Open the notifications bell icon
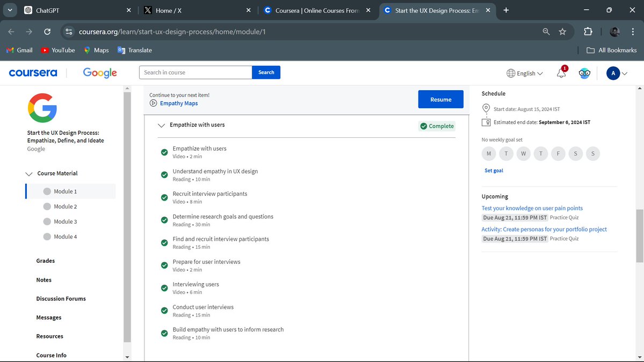 click(561, 73)
